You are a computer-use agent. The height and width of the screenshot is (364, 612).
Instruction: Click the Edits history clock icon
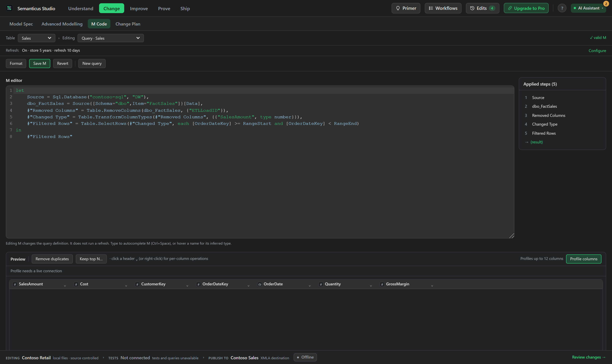(472, 8)
